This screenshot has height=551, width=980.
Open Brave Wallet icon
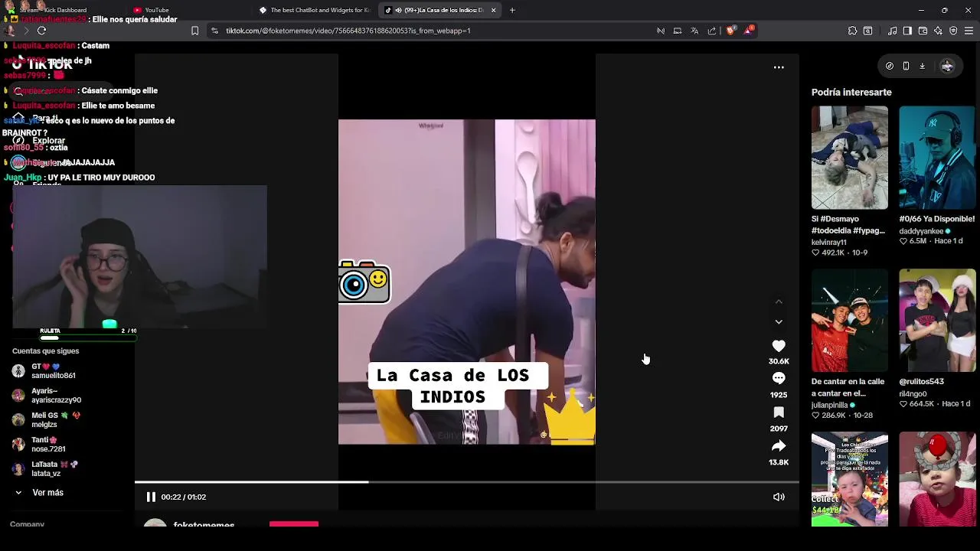(x=923, y=31)
